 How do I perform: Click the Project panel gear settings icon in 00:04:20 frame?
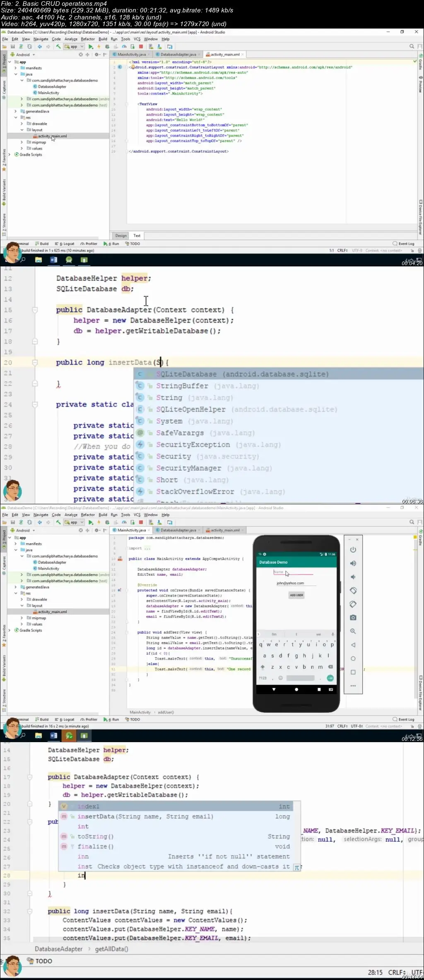coord(96,55)
